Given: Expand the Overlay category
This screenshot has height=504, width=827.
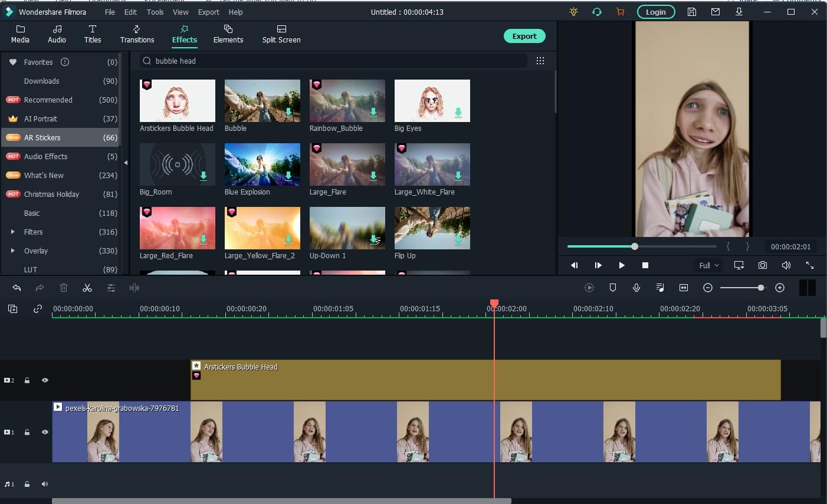Looking at the screenshot, I should click(13, 251).
